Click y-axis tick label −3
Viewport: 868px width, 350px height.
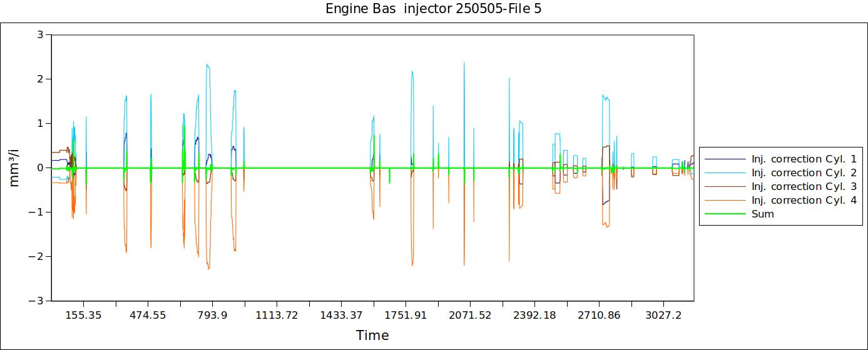click(x=36, y=301)
